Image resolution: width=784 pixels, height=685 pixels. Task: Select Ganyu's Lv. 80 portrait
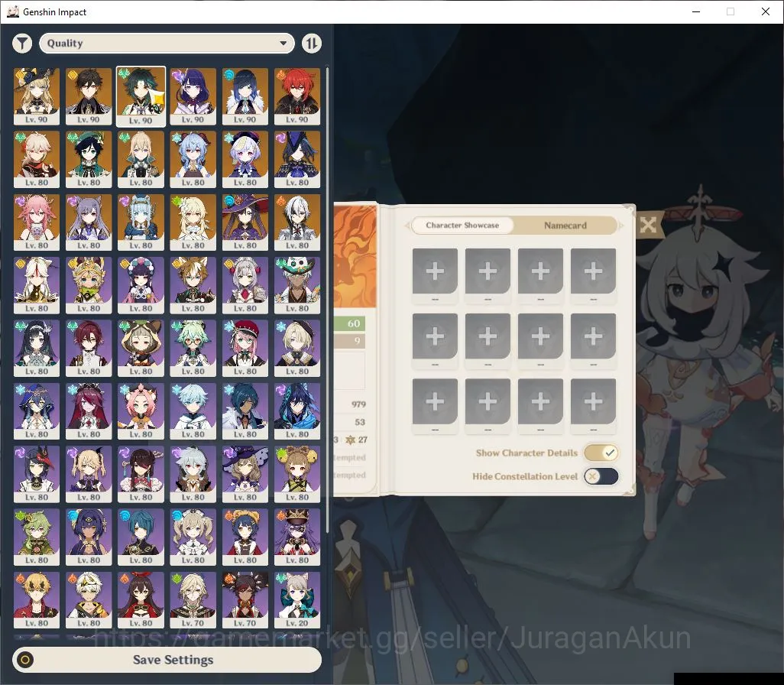(x=193, y=159)
